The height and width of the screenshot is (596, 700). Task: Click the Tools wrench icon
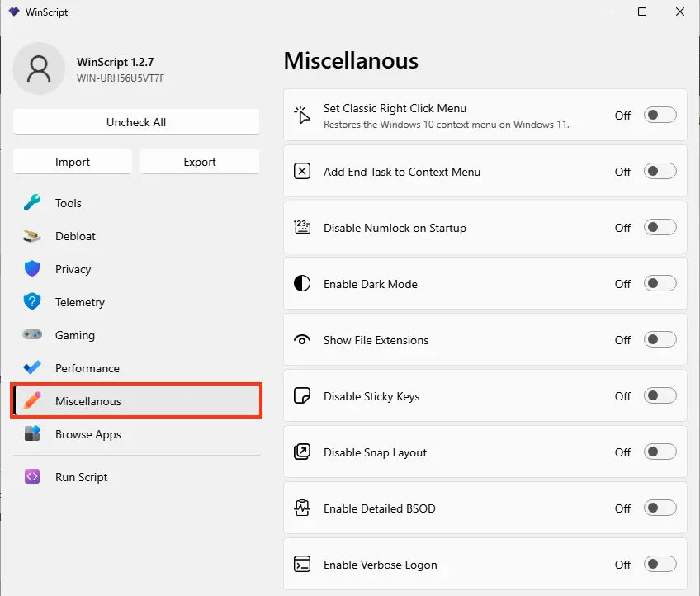(x=32, y=203)
